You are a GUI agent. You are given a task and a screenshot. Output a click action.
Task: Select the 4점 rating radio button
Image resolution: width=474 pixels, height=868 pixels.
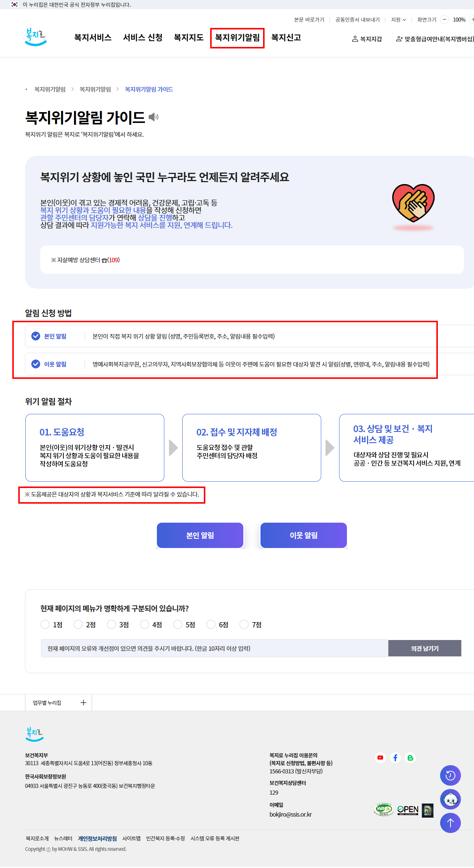(x=145, y=624)
